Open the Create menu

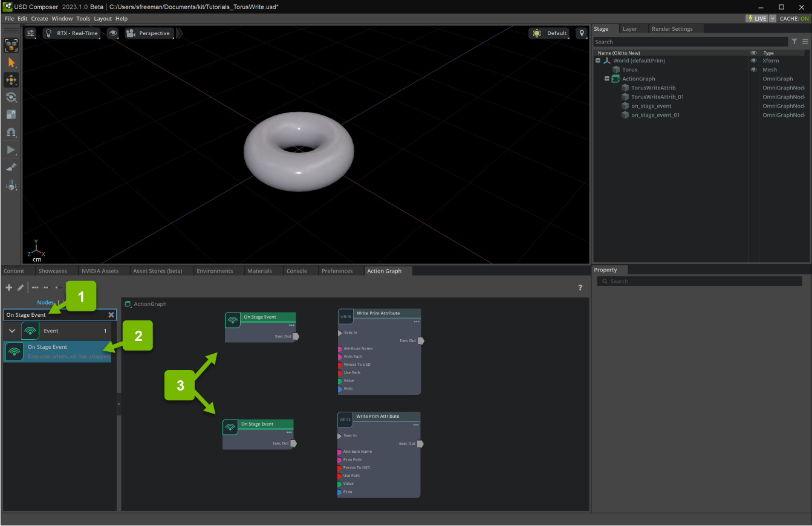39,19
